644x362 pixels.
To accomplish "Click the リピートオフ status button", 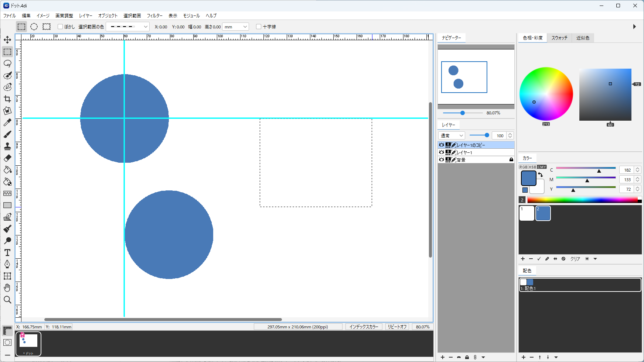I will coord(397,327).
